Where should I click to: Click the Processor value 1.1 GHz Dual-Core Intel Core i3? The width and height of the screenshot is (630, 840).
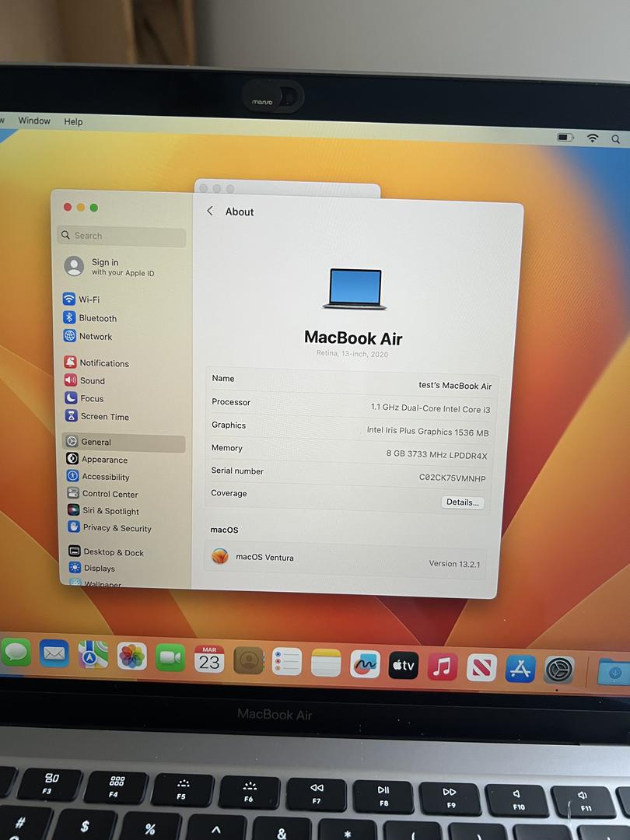(430, 408)
